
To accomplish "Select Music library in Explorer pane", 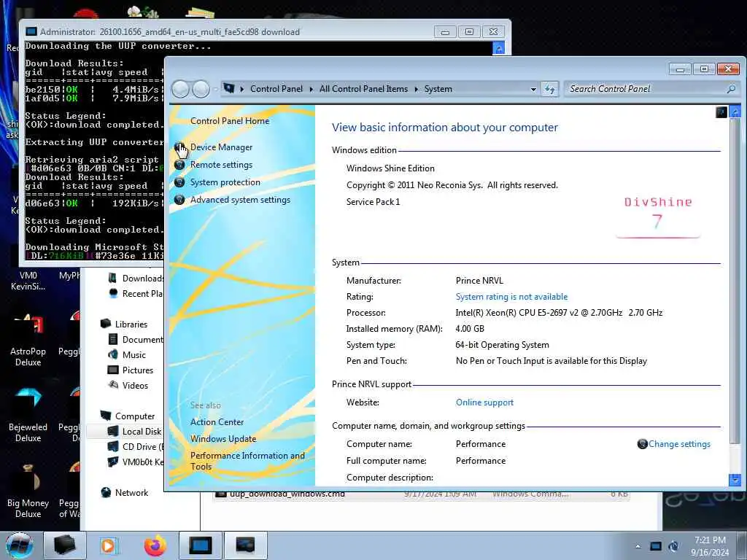I will click(x=133, y=355).
